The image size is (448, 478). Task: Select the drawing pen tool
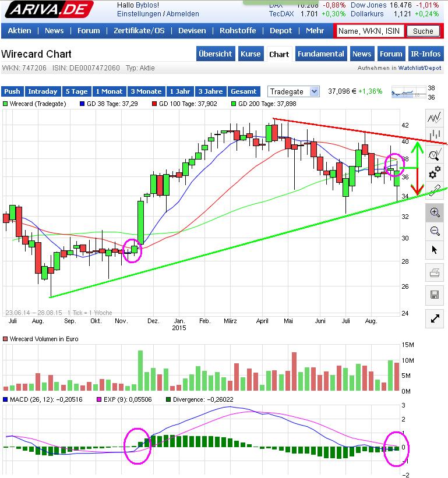(434, 190)
